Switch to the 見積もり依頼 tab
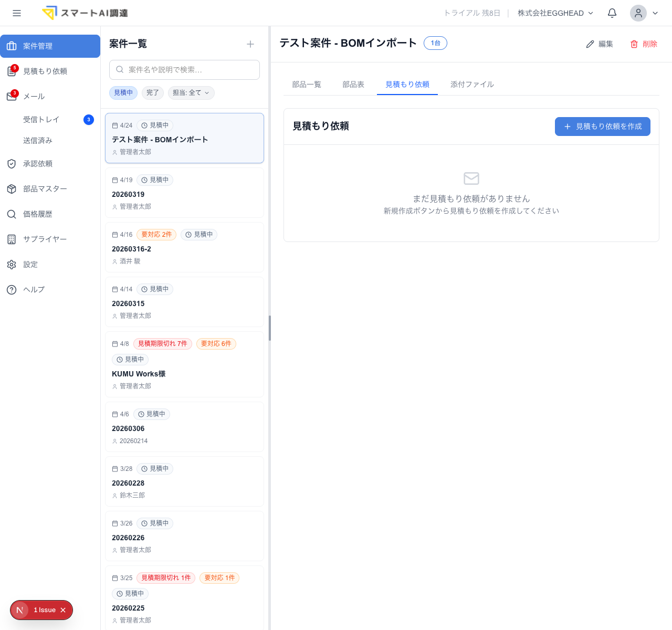672x630 pixels. [407, 84]
